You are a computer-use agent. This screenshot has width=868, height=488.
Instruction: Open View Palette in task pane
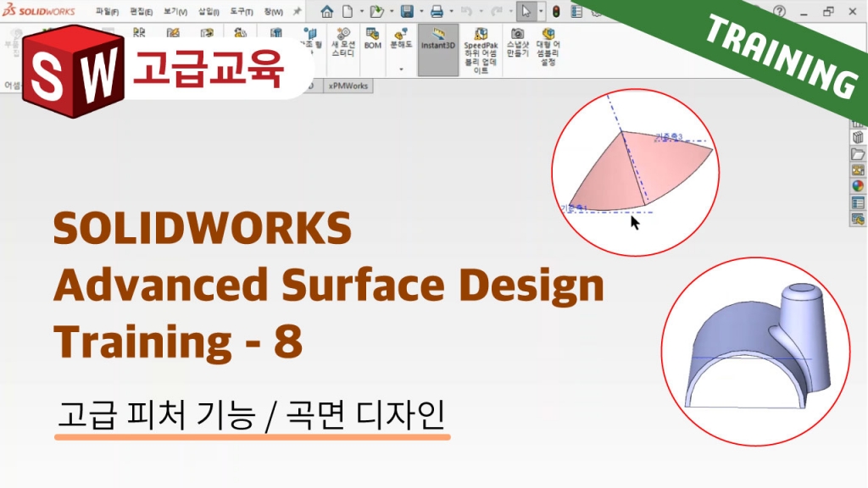click(858, 169)
